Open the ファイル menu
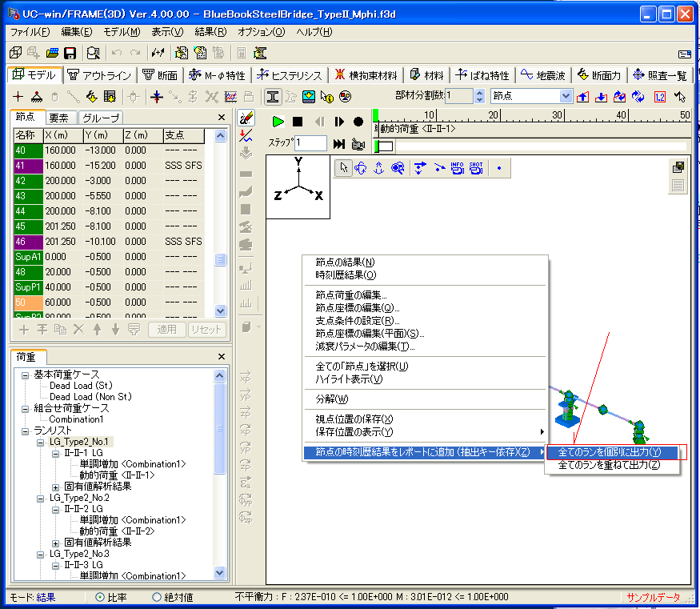Viewport: 700px width, 609px height. [x=30, y=32]
